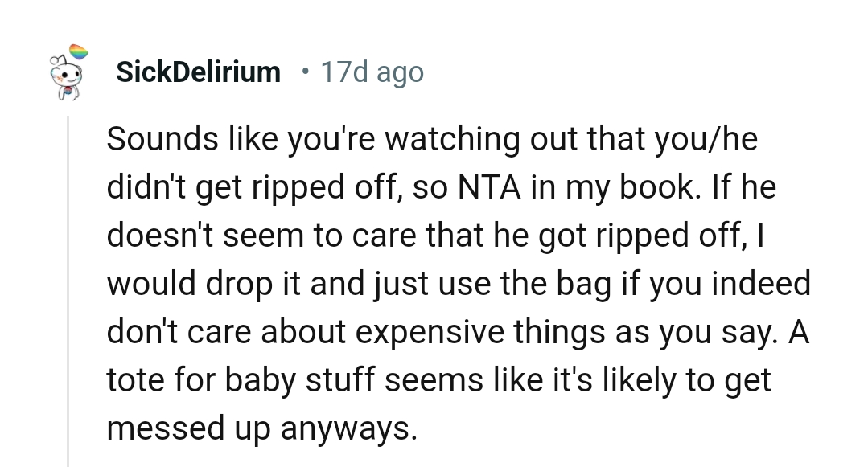
Task: Click the comment header row
Action: (241, 72)
